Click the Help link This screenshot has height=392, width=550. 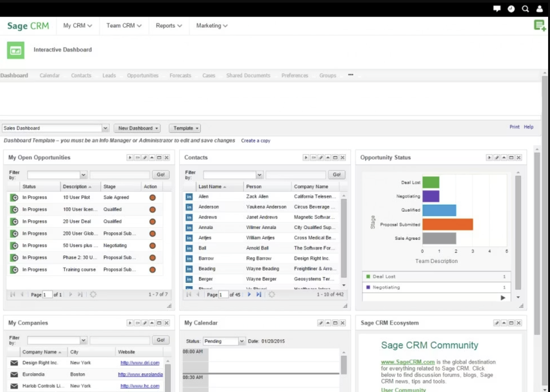tap(528, 127)
